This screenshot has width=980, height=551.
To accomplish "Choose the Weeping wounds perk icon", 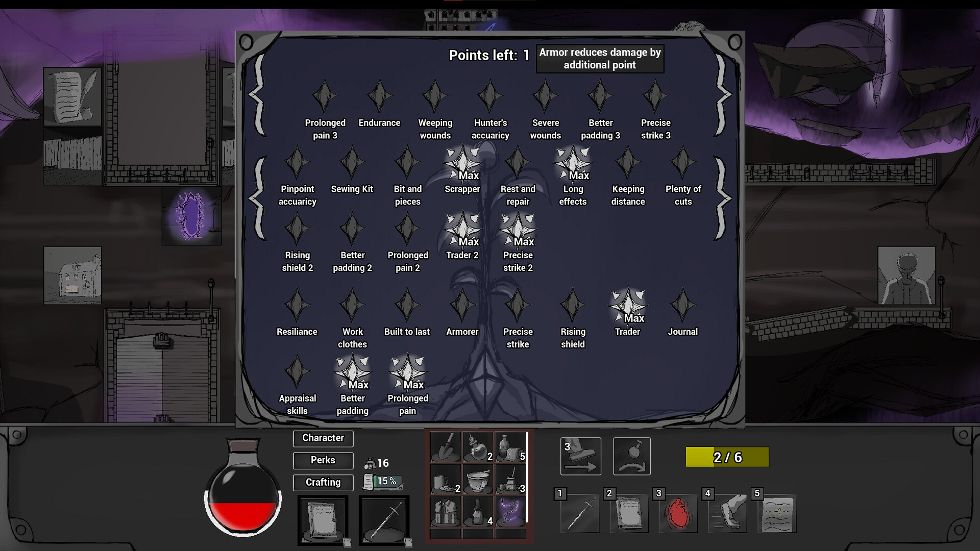I will click(435, 96).
